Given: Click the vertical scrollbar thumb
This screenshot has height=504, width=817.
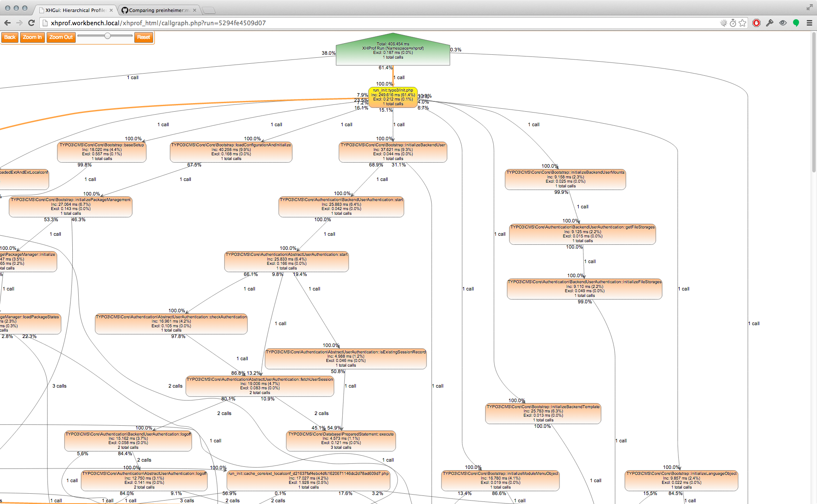Looking at the screenshot, I should click(x=814, y=103).
